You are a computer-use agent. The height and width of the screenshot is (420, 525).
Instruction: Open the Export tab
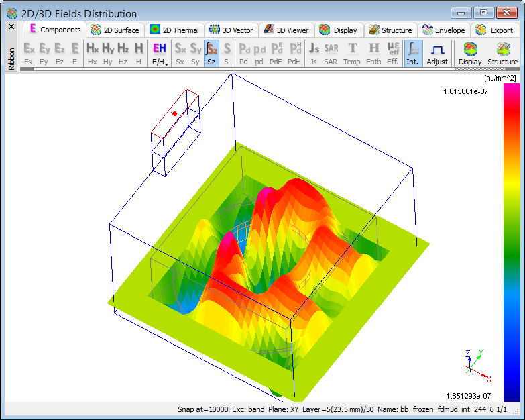495,30
